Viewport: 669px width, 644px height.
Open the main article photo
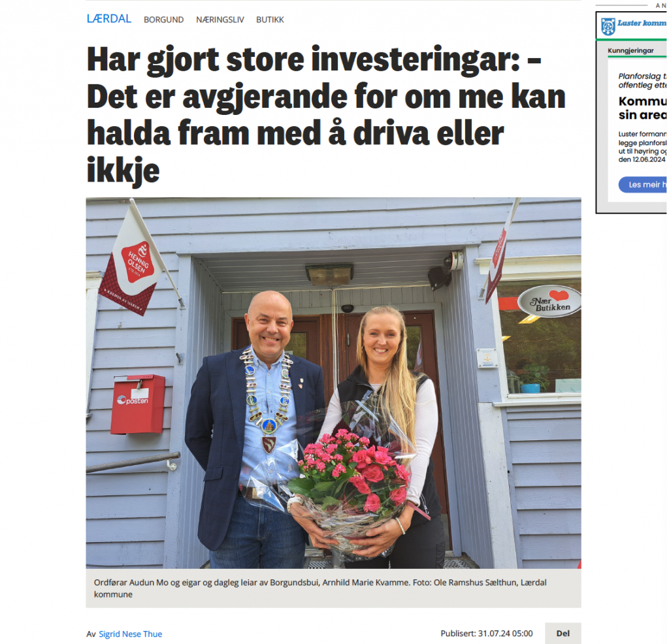(x=333, y=383)
